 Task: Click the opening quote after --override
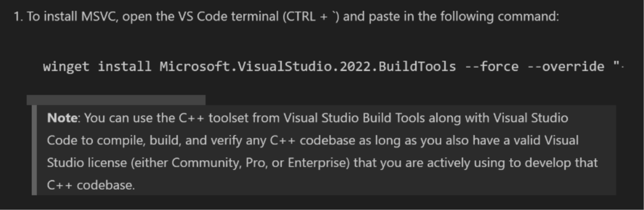[616, 66]
